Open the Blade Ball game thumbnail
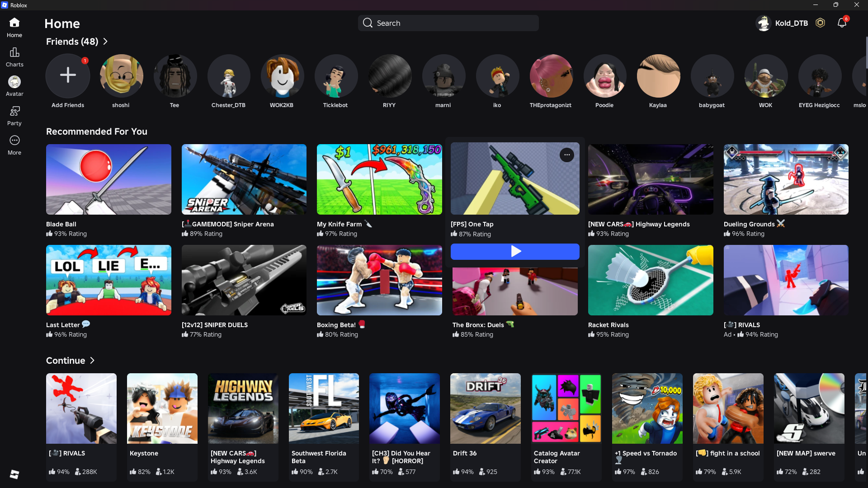The height and width of the screenshot is (488, 868). [108, 179]
